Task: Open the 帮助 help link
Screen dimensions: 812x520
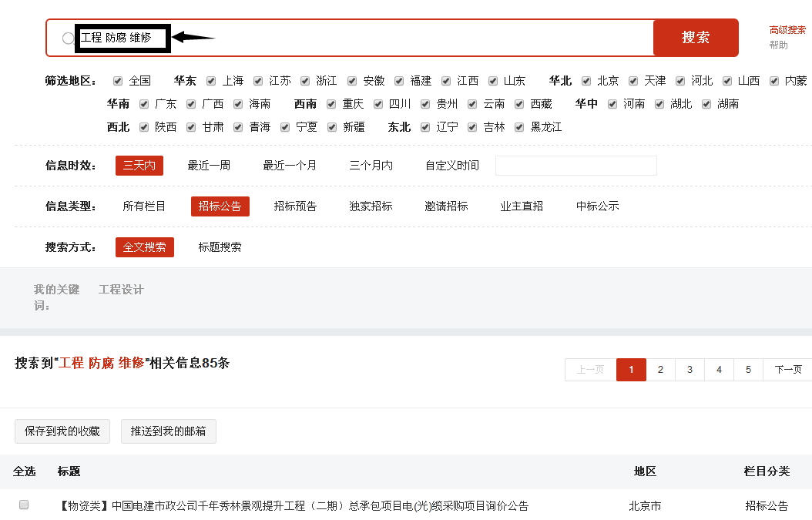Action: tap(778, 45)
